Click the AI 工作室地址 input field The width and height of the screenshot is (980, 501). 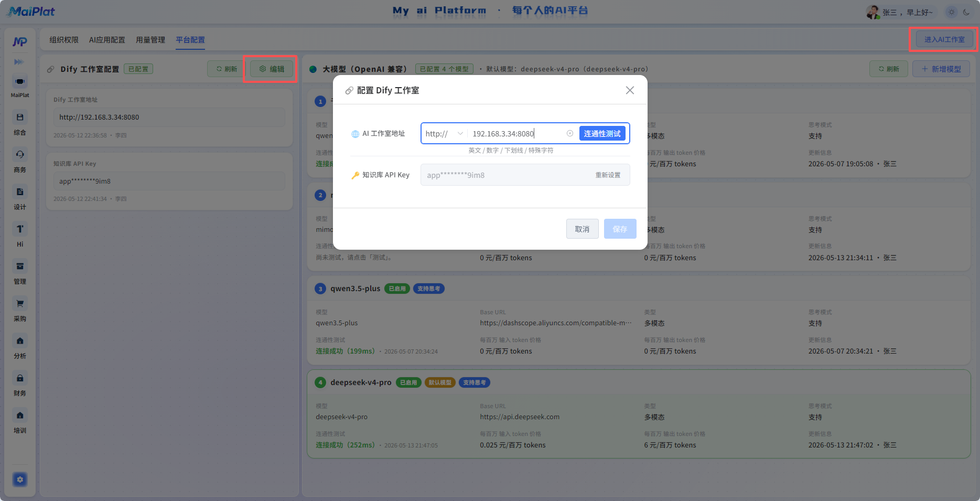[516, 133]
